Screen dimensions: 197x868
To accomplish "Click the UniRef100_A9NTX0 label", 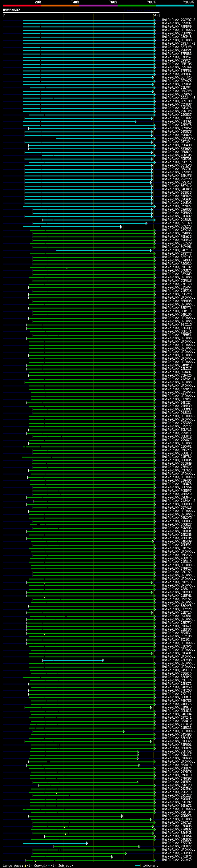I will point(177,111).
